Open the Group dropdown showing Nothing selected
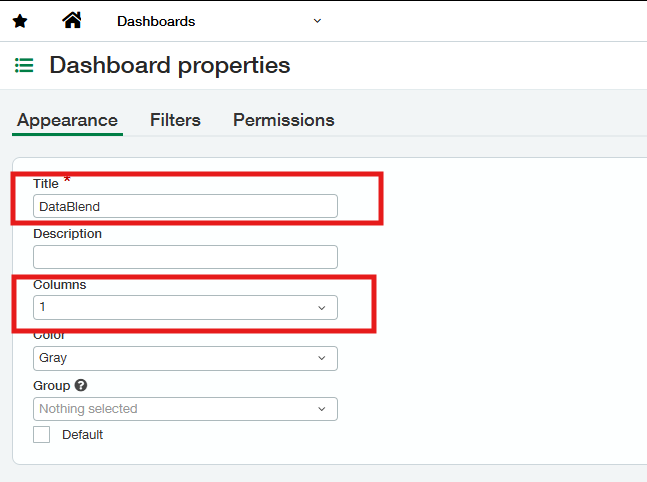This screenshot has width=647, height=482. 185,409
